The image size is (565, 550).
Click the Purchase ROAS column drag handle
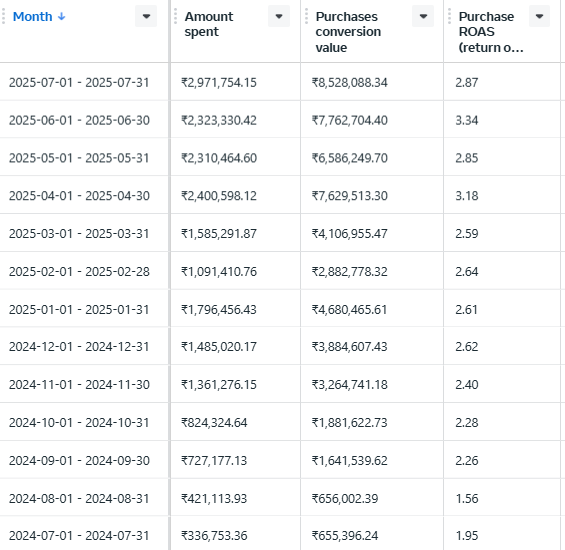[x=449, y=17]
